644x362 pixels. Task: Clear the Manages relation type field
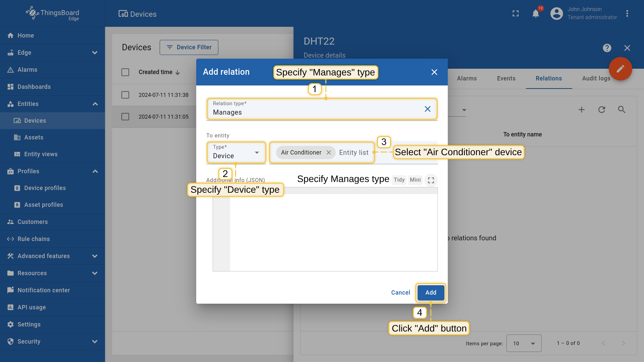[x=427, y=109]
